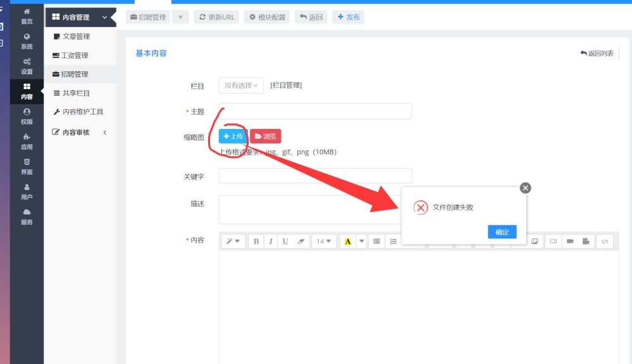Insert an unordered bullet list
632x364 pixels.
click(376, 241)
